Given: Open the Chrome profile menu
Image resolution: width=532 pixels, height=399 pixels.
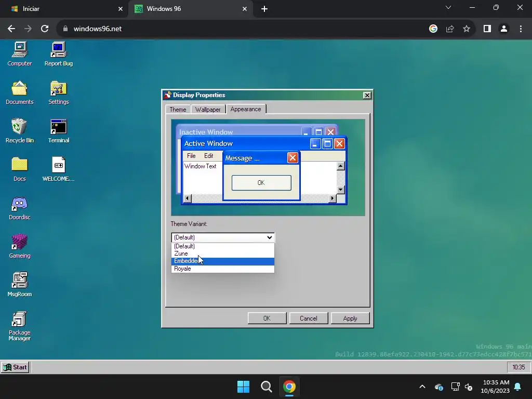Looking at the screenshot, I should tap(504, 29).
